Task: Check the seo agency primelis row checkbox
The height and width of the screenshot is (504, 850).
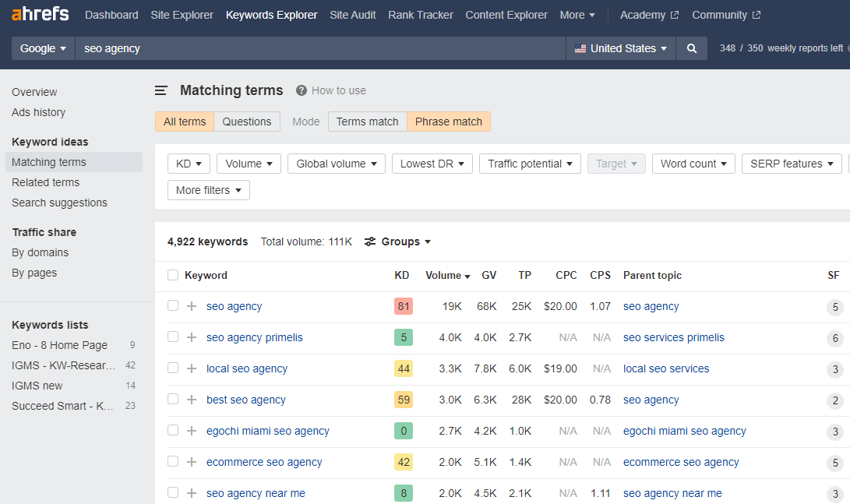Action: pyautogui.click(x=173, y=337)
